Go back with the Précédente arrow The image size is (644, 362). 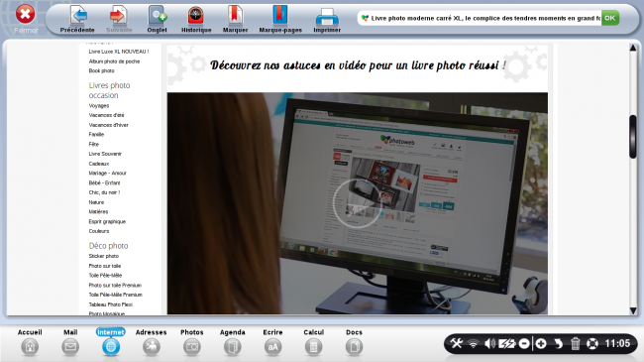pos(77,19)
